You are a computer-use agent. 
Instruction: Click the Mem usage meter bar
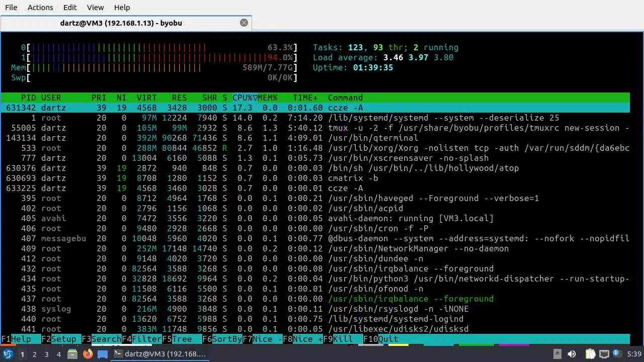pos(154,67)
